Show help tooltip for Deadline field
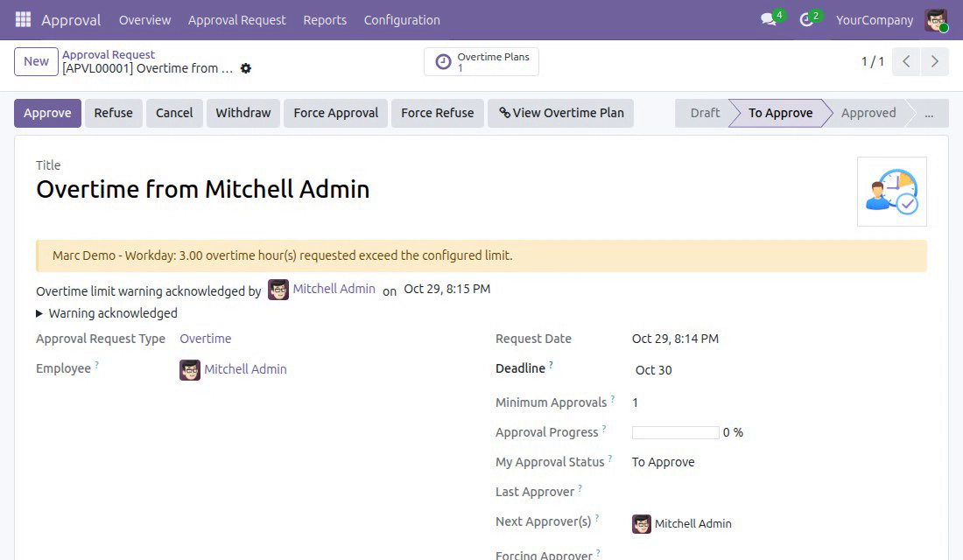Screen dimensions: 963x560 coord(551,365)
